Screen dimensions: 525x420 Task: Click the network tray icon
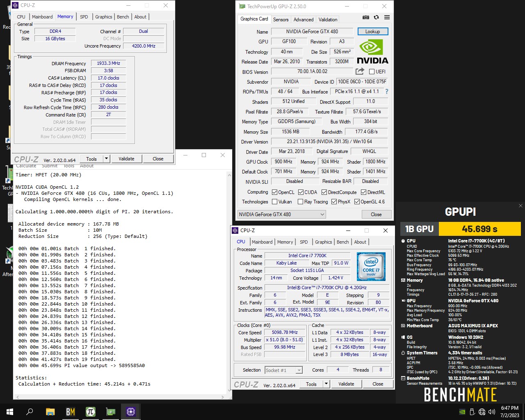point(482,412)
